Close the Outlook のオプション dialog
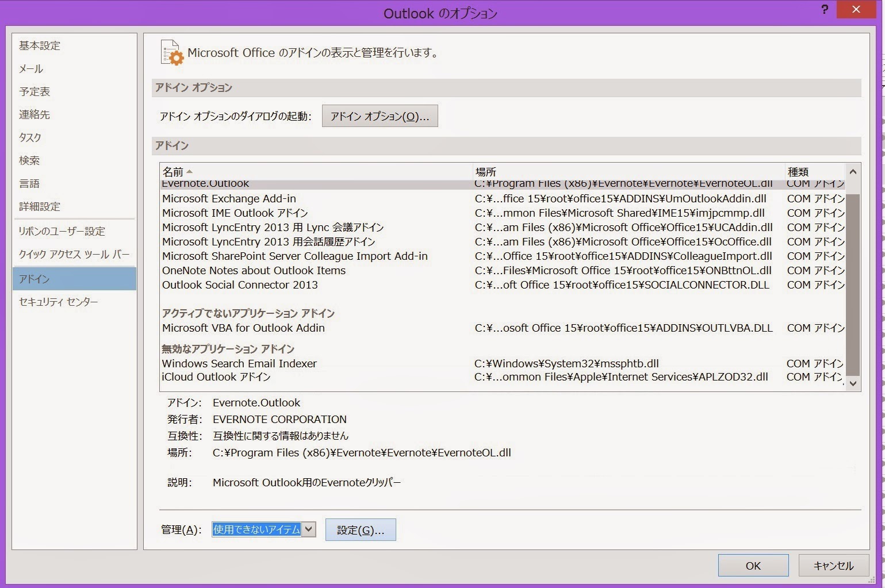 (856, 10)
